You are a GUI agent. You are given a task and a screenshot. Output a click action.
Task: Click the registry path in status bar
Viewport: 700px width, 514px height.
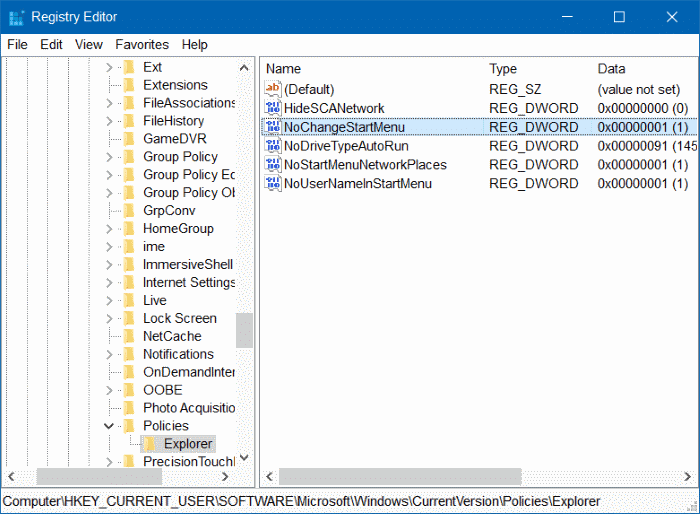pos(301,501)
